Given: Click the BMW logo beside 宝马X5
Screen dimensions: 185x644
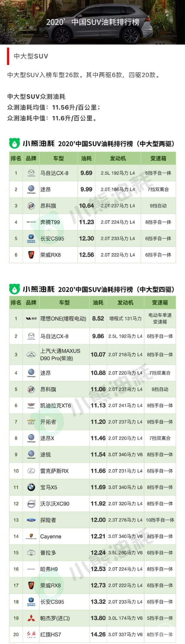Looking at the screenshot, I should tap(31, 487).
